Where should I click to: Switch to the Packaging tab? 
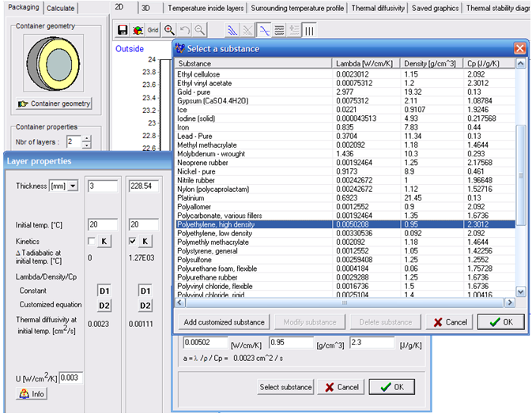pyautogui.click(x=24, y=7)
